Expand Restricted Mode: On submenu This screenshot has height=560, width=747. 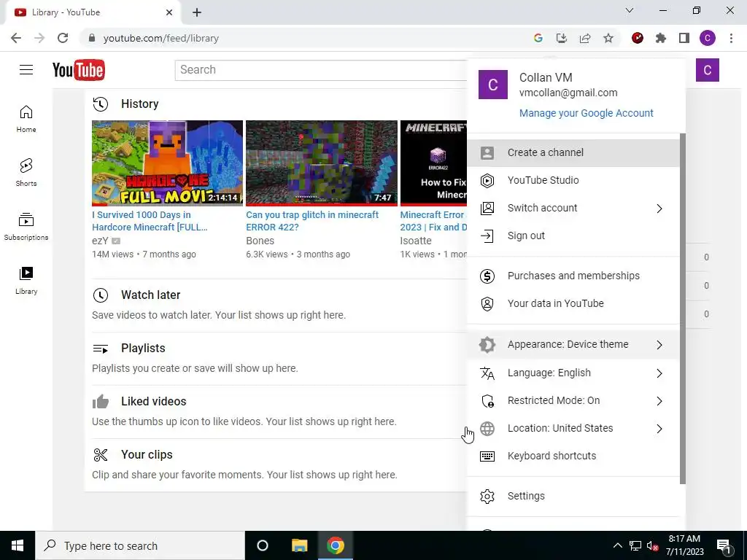573,400
